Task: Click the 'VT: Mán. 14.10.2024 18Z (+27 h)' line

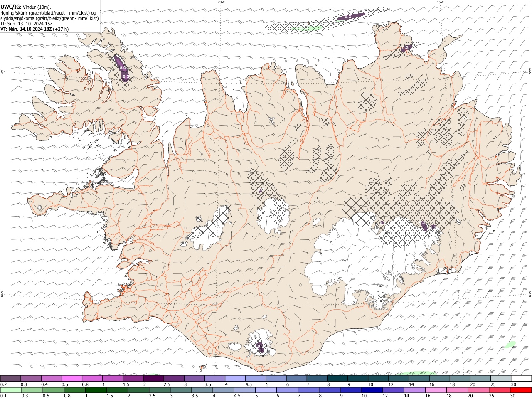Action: [x=34, y=29]
